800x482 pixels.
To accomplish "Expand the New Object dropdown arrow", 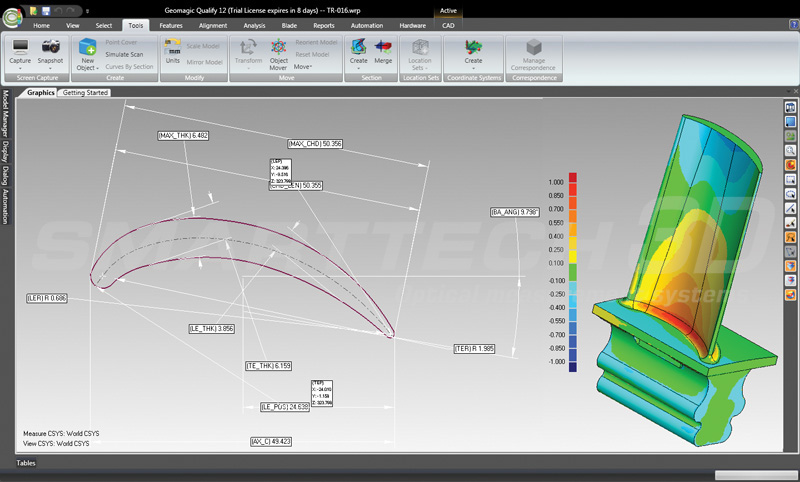I will (97, 68).
